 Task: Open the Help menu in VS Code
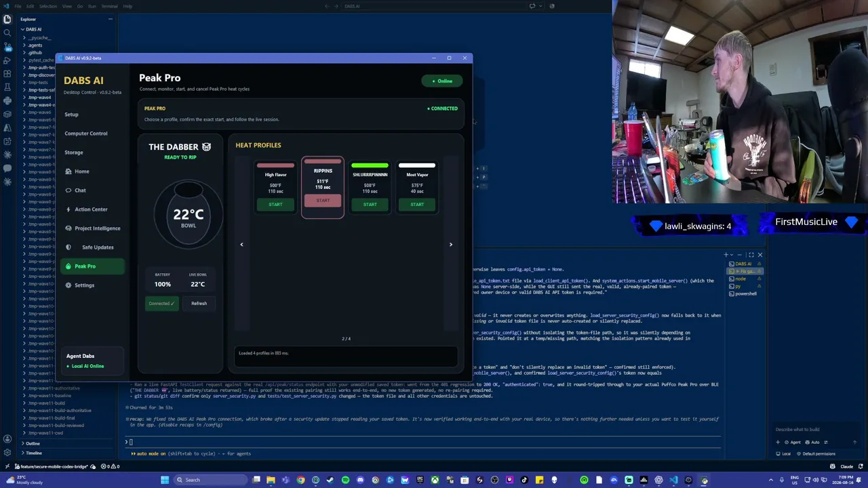click(x=127, y=6)
